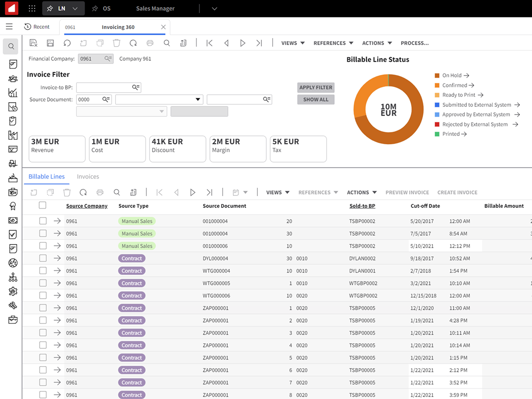Viewport: 532px width, 399px height.
Task: Expand the top VIEWS dropdown
Action: click(x=293, y=43)
